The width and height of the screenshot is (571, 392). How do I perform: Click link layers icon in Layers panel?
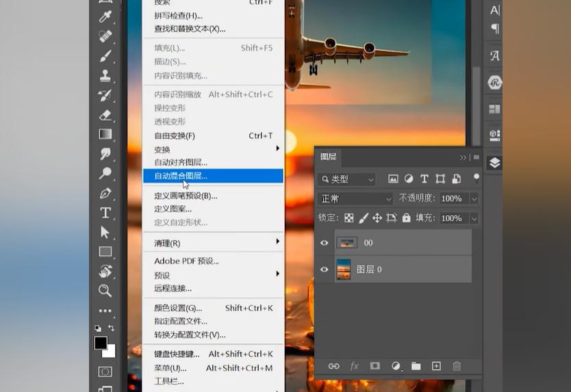[333, 366]
